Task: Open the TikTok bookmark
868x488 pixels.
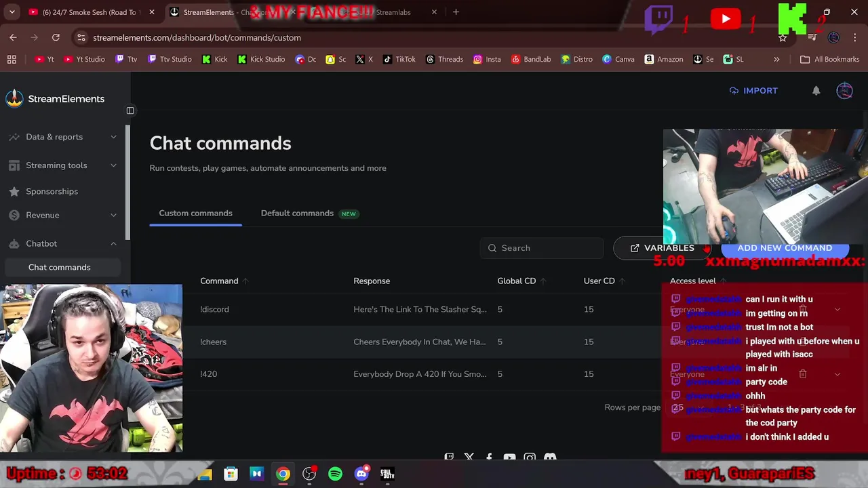Action: tap(399, 59)
